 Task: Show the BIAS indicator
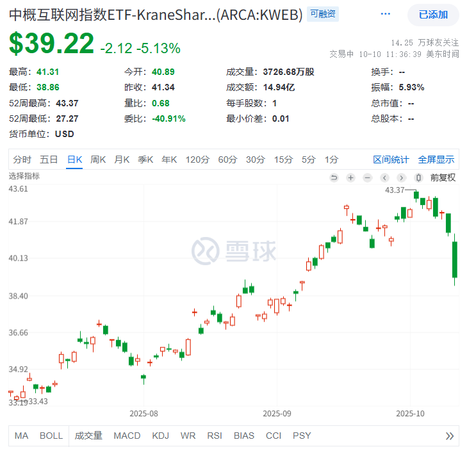(244, 436)
